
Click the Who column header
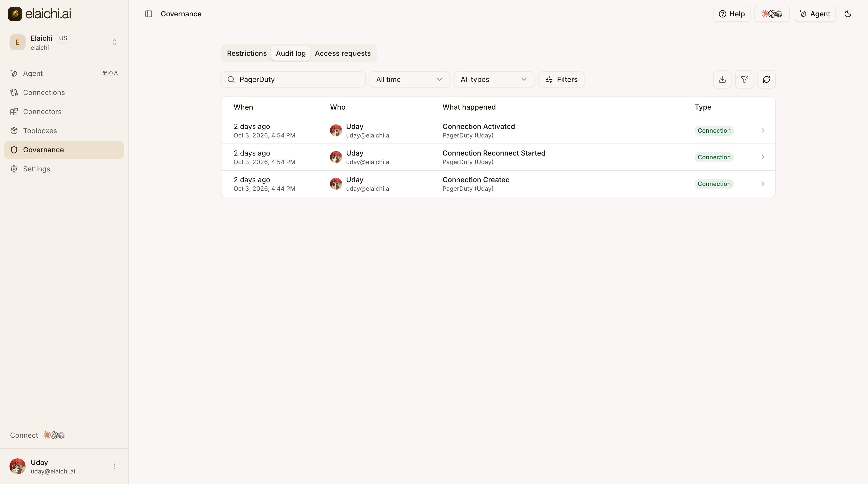[338, 107]
